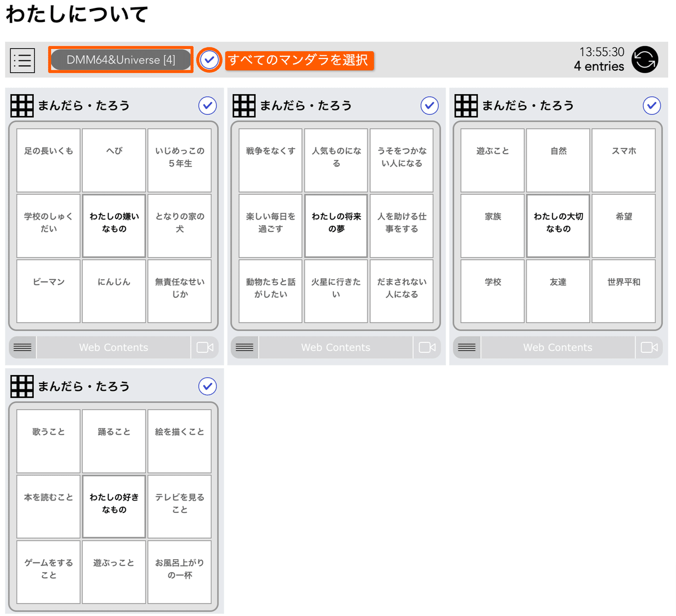Toggle the checkmark on the わたしの将来の夢 mandala
This screenshot has height=616, width=676.
429,105
